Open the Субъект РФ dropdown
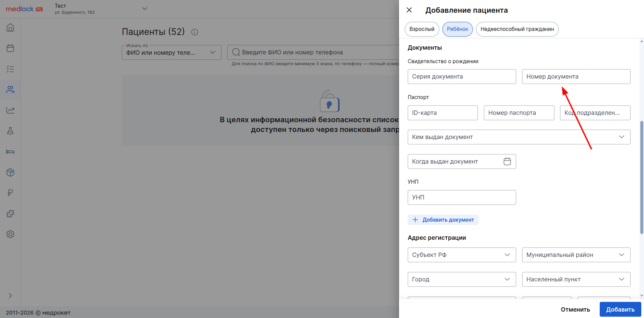Viewport: 644px width, 318px height. (x=461, y=255)
